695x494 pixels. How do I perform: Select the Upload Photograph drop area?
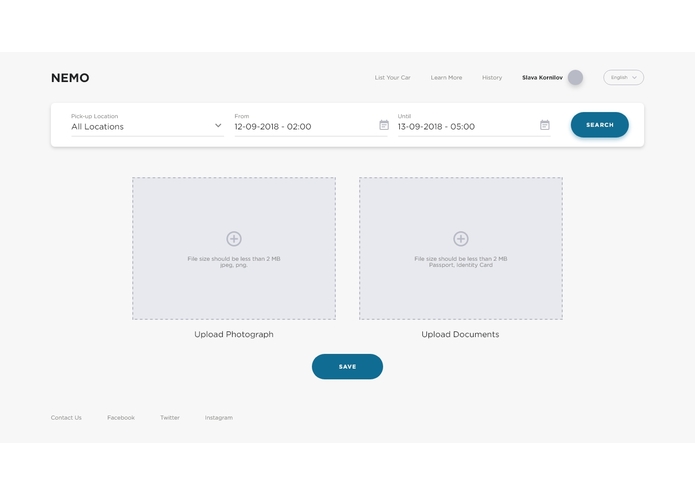[234, 249]
